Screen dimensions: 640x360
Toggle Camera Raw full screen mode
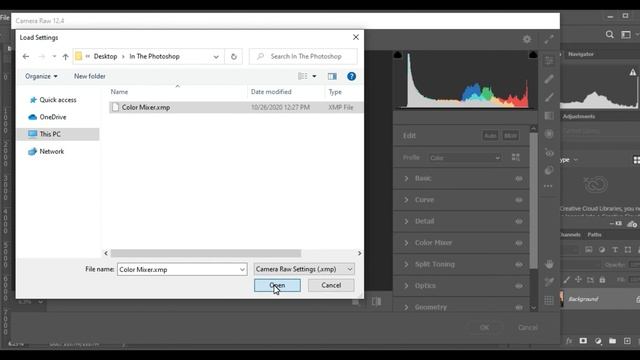[549, 39]
